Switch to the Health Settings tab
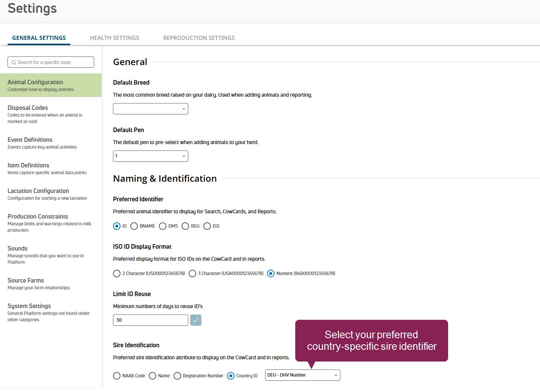The width and height of the screenshot is (540, 392). tap(114, 38)
